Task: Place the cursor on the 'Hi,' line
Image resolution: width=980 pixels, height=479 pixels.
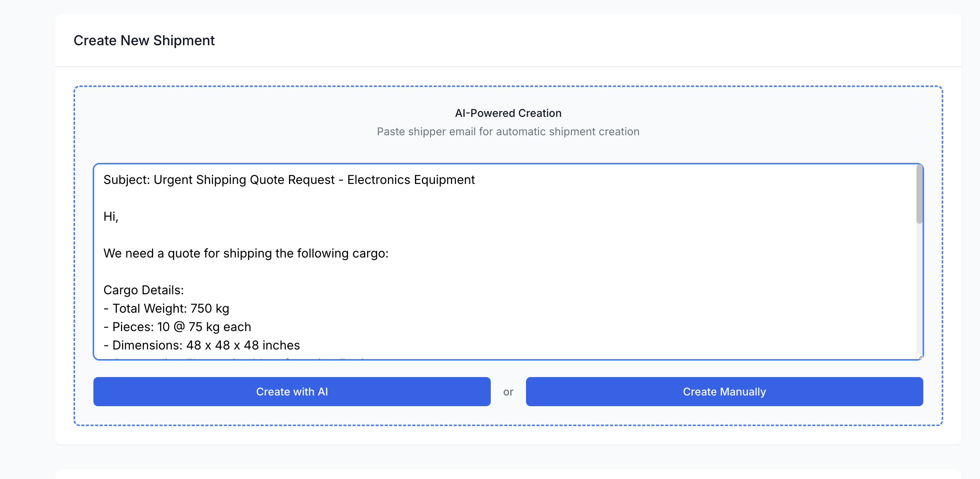Action: coord(111,217)
